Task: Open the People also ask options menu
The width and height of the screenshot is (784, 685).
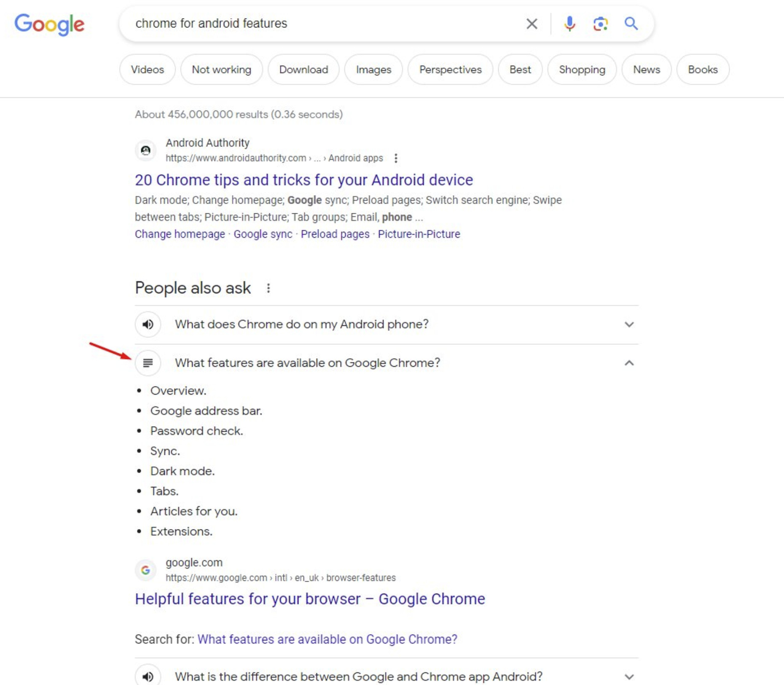Action: point(268,287)
